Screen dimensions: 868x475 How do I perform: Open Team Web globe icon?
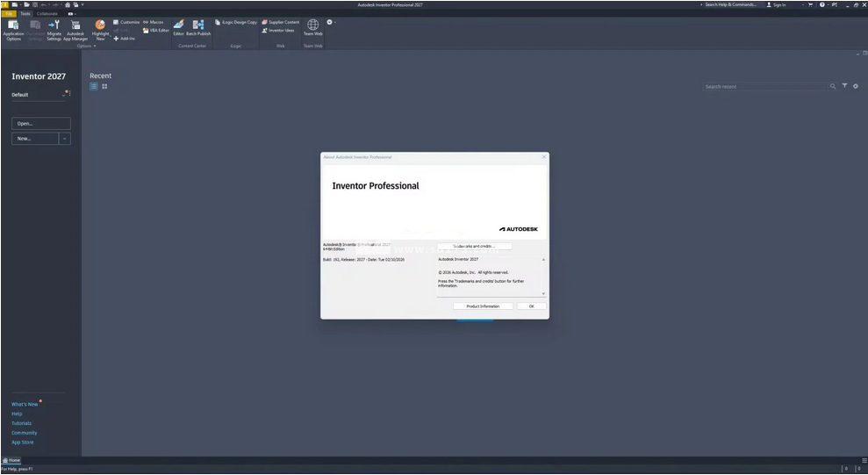point(313,26)
